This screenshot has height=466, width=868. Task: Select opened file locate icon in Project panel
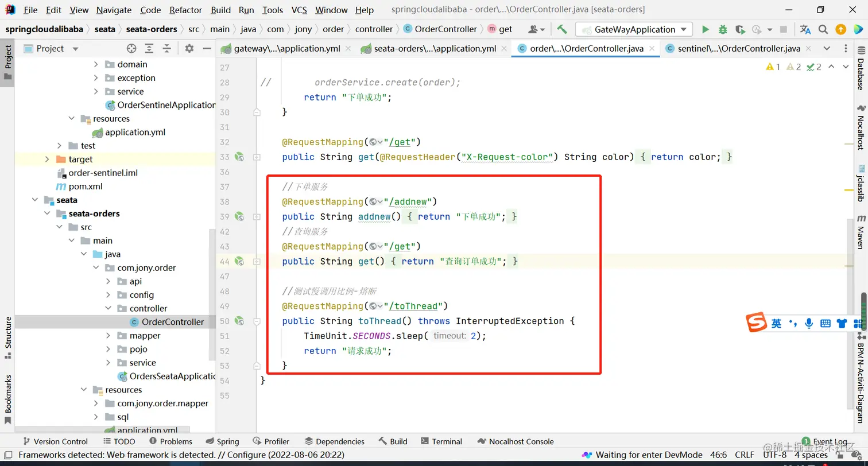131,48
